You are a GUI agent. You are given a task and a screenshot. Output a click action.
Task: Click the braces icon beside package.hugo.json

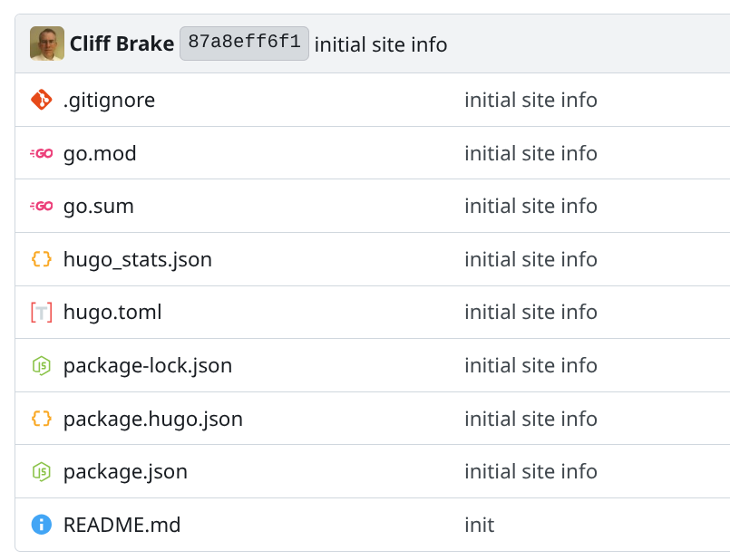42,419
